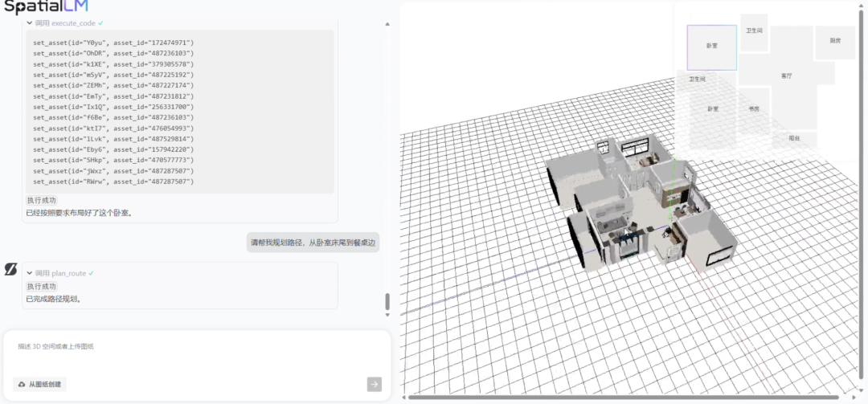The image size is (868, 404).
Task: Click the 执行成功 badge under the code block
Action: 42,200
